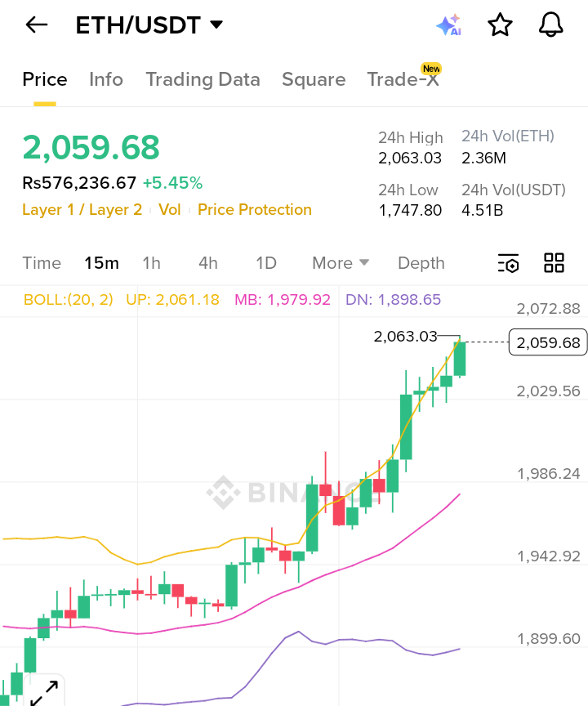Select the 1D chart interval
This screenshot has height=706, width=588.
(266, 263)
